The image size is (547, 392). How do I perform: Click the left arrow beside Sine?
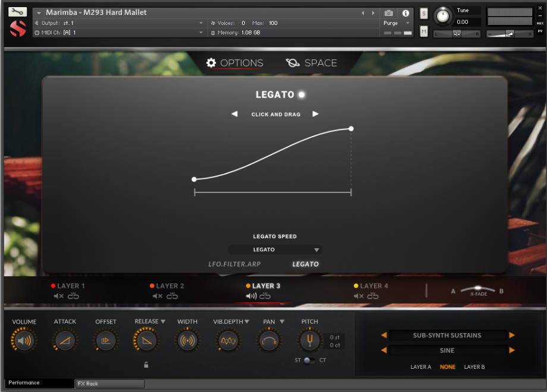(383, 350)
